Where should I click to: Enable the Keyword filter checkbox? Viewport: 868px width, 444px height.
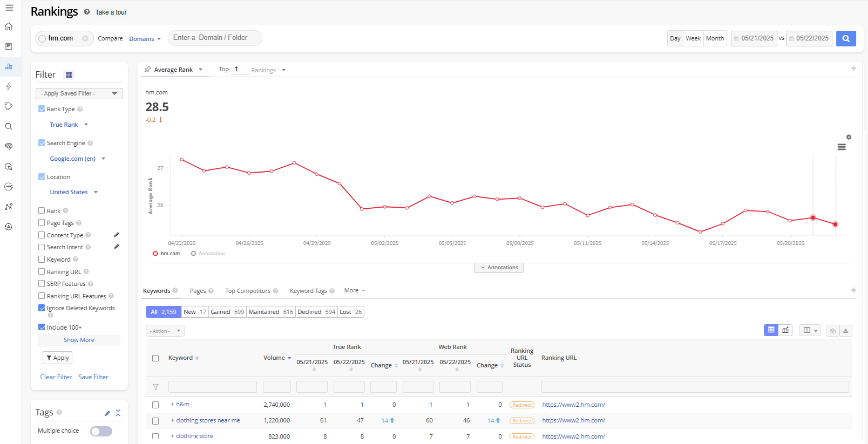click(x=42, y=259)
